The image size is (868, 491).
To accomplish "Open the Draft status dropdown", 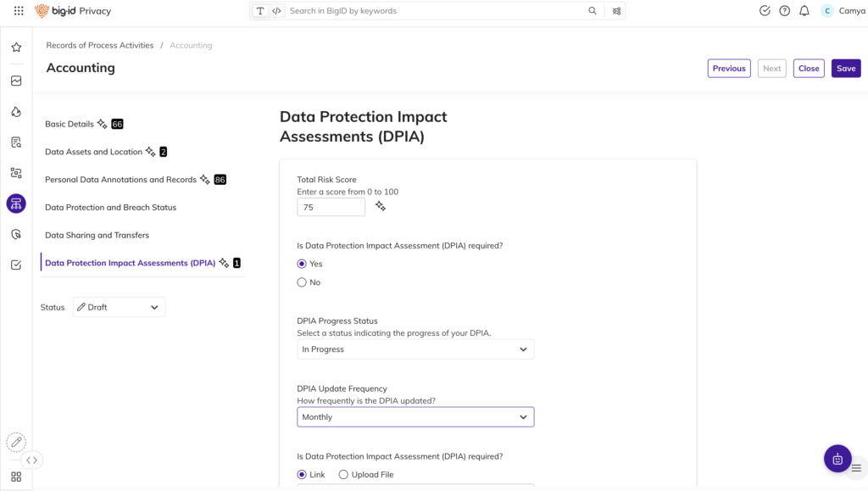I will (x=119, y=307).
